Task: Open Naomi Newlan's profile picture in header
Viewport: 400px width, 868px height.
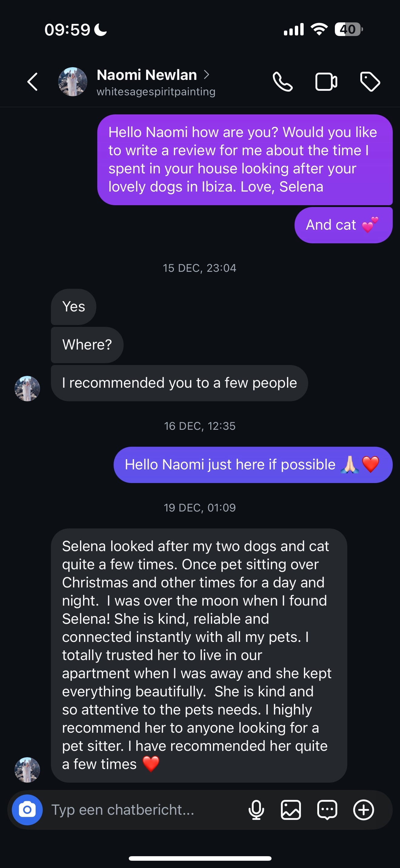Action: [72, 82]
